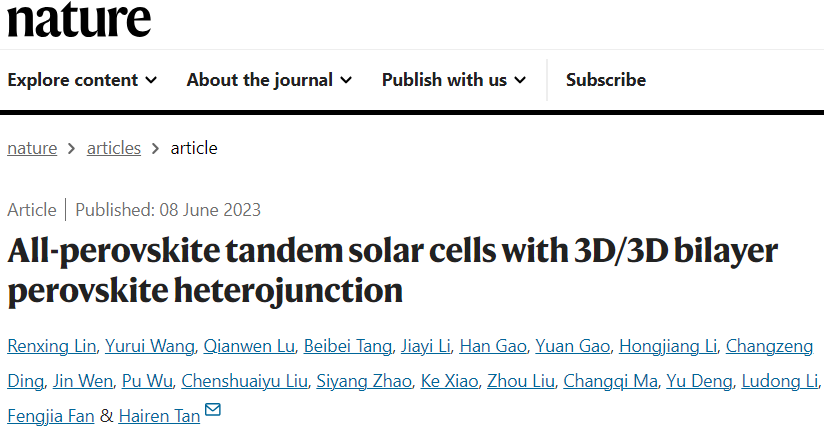Open the articles breadcrumb link

[114, 148]
